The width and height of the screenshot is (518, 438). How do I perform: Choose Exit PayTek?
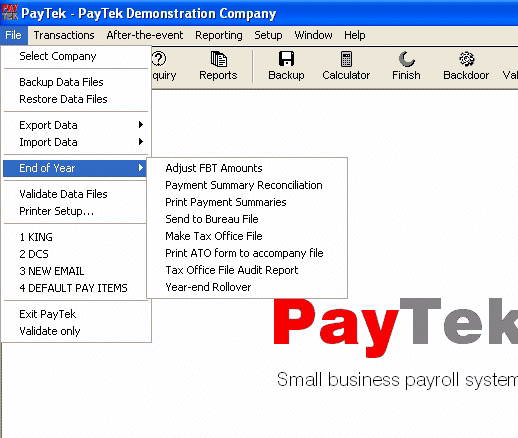pos(48,314)
